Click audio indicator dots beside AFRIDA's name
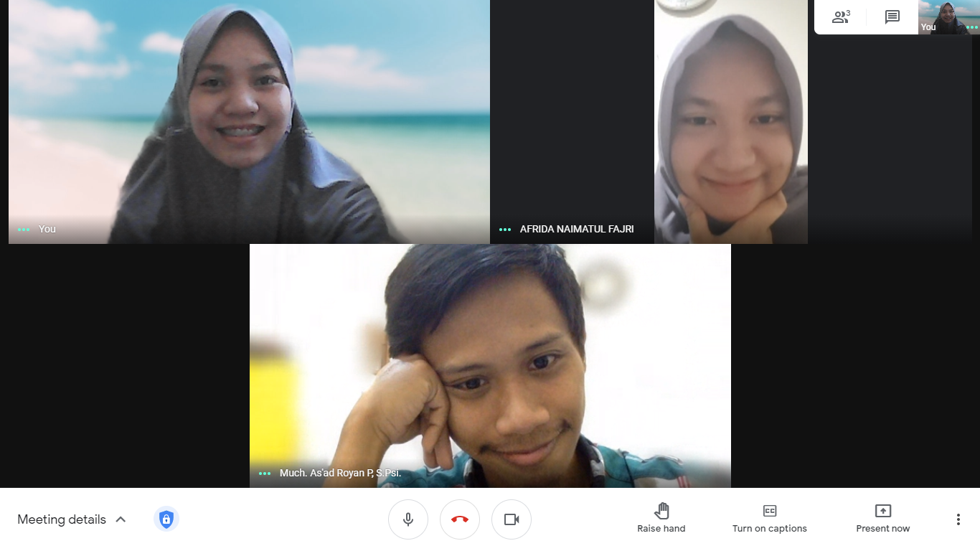The width and height of the screenshot is (980, 551). [505, 230]
